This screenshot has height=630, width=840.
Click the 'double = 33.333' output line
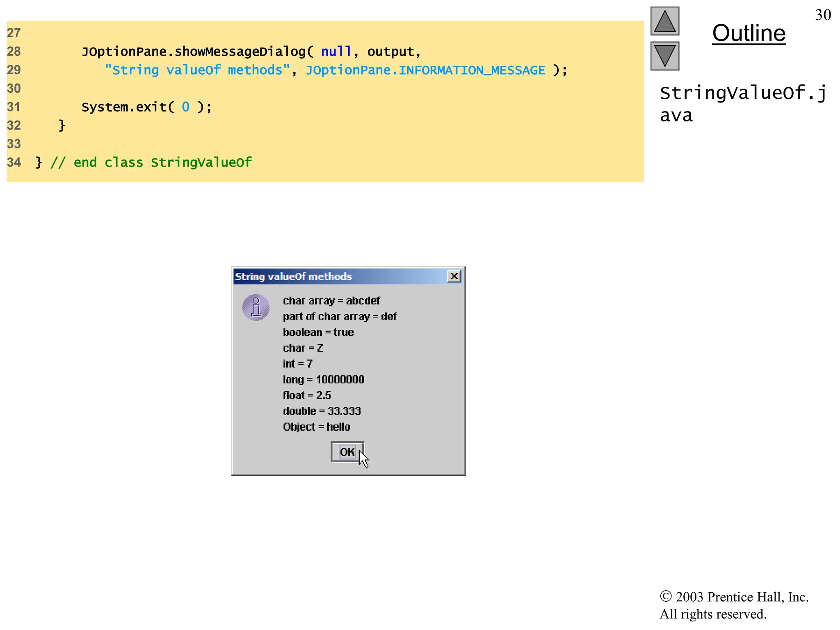pyautogui.click(x=322, y=411)
